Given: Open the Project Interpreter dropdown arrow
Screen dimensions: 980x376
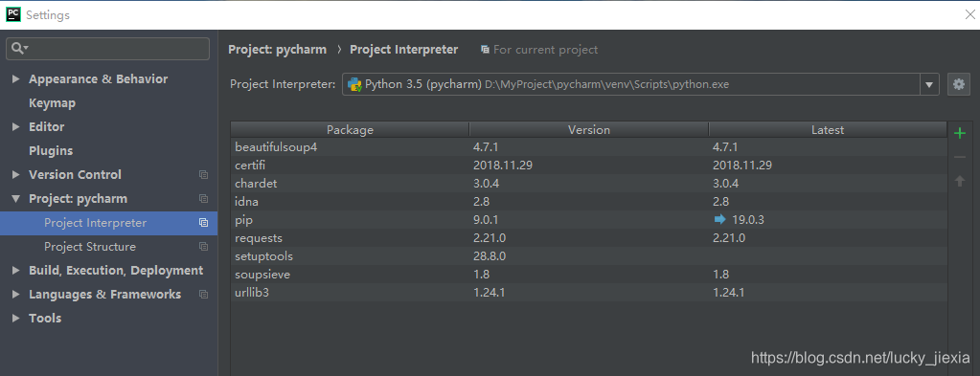Looking at the screenshot, I should point(929,84).
